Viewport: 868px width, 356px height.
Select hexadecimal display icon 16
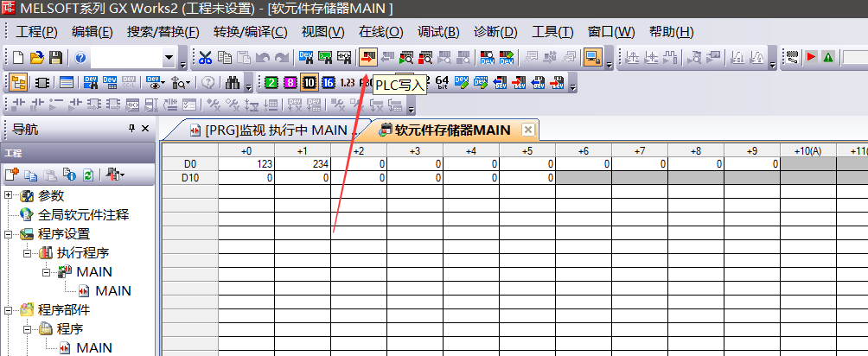pyautogui.click(x=329, y=83)
